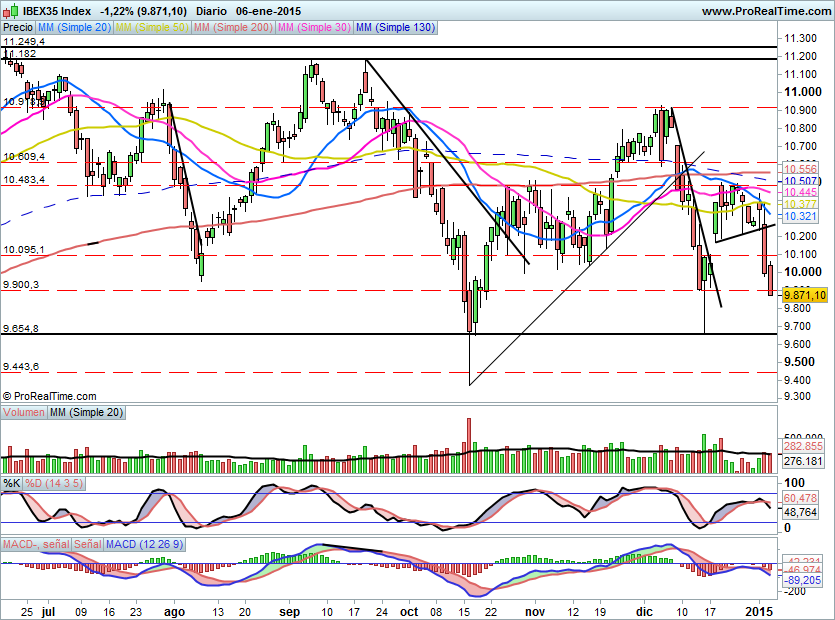Open the %D (14 3 5) label

click(54, 483)
